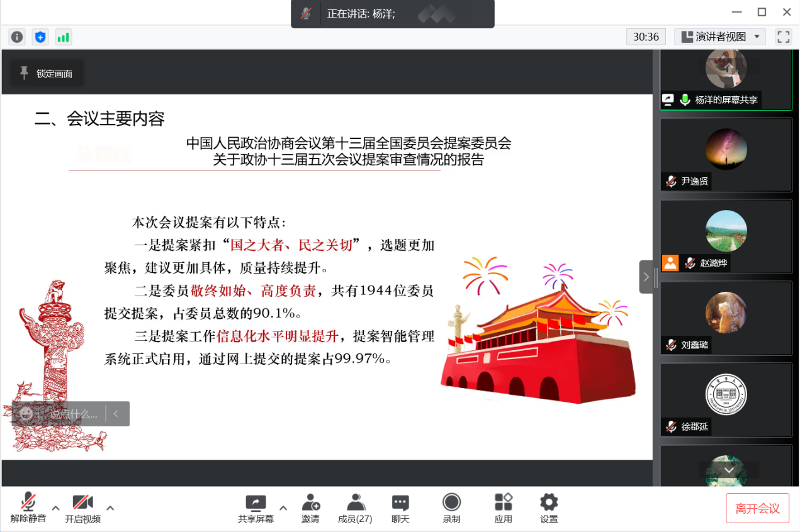Click the muted mic icon in speaking banner
Viewport: 800px width, 532px height.
coord(306,14)
